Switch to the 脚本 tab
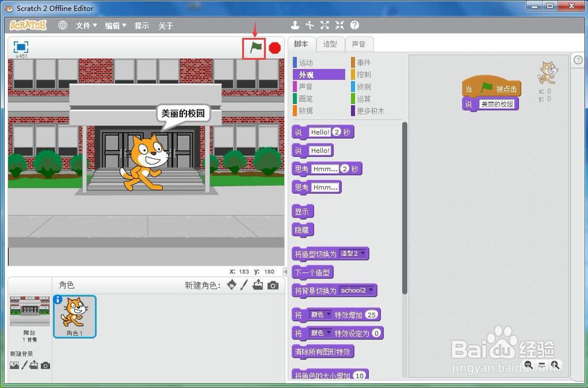Screen dimensions: 588x388 pos(301,44)
